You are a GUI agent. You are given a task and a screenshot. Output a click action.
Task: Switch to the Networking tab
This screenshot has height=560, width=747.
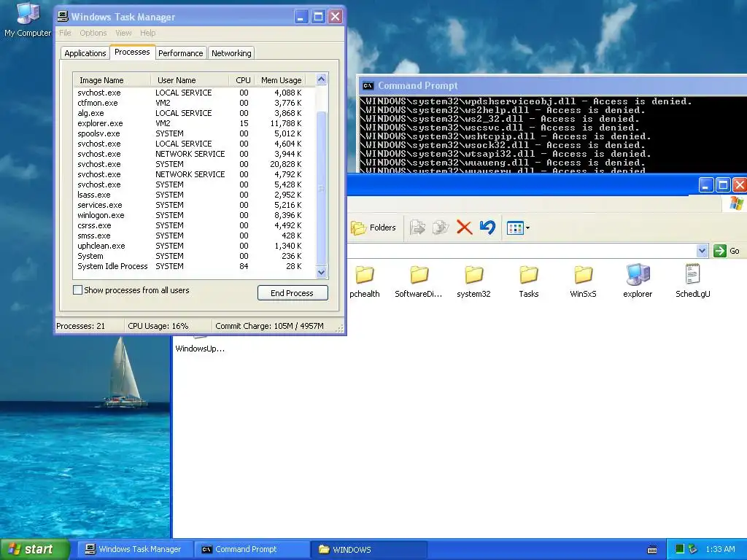pyautogui.click(x=231, y=53)
